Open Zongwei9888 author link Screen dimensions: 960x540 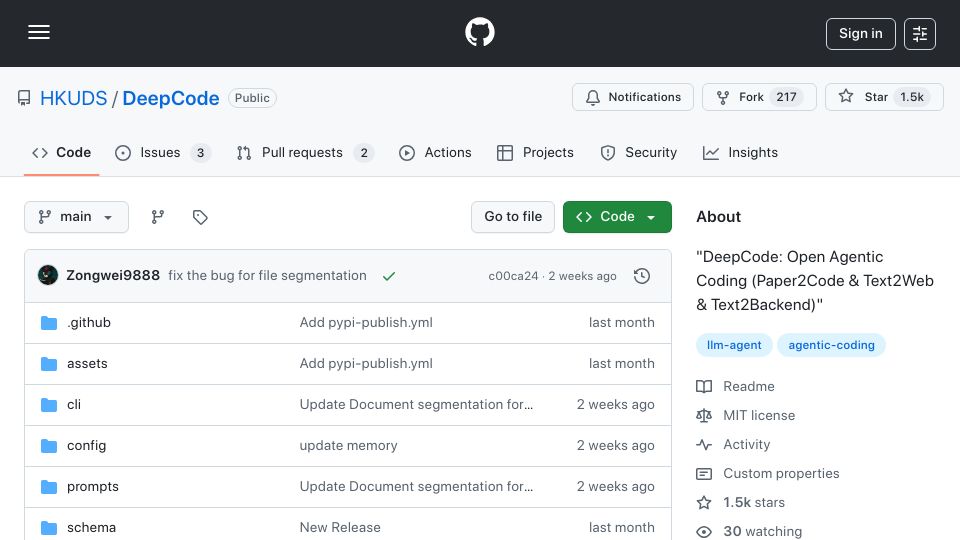[x=113, y=276]
